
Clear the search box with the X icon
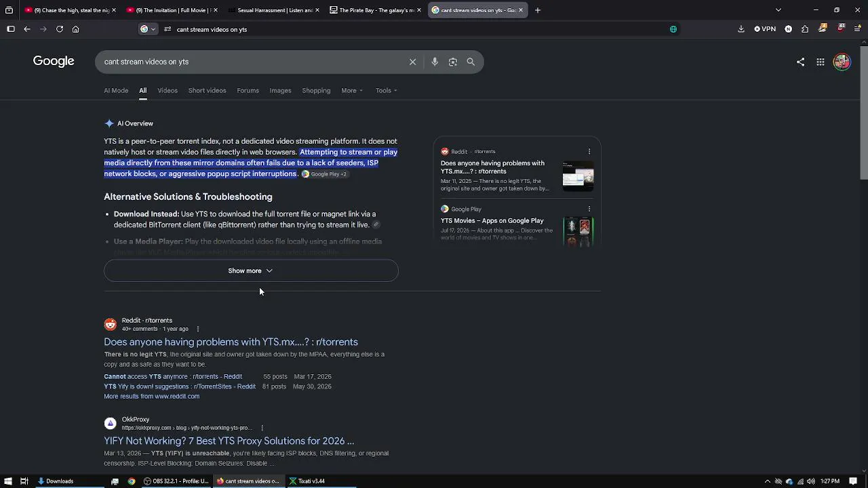click(412, 62)
